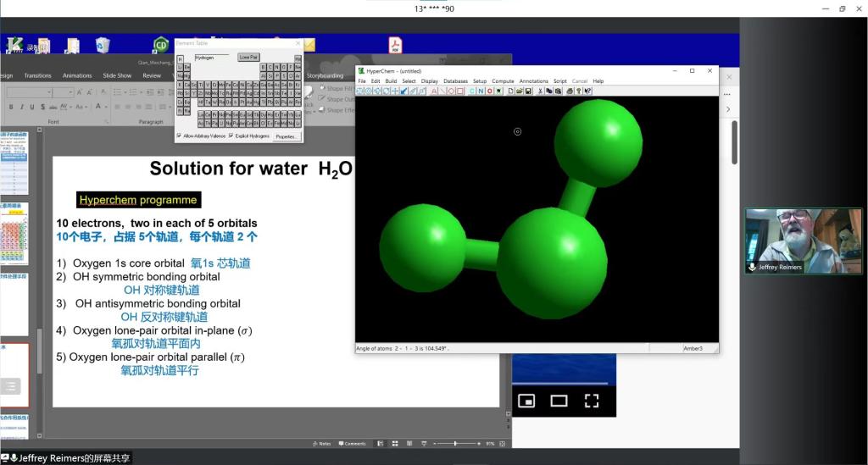
Task: Expand the font size dropdown
Action: 70,92
